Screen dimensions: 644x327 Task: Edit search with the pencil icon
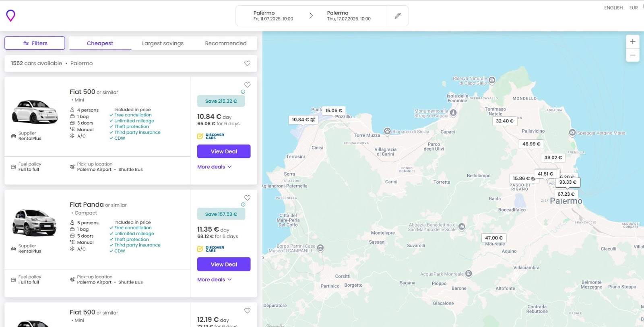398,16
